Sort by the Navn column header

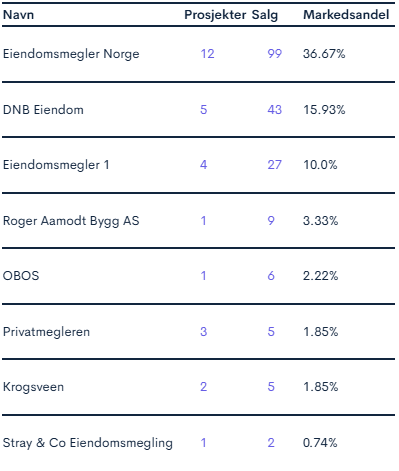point(19,15)
